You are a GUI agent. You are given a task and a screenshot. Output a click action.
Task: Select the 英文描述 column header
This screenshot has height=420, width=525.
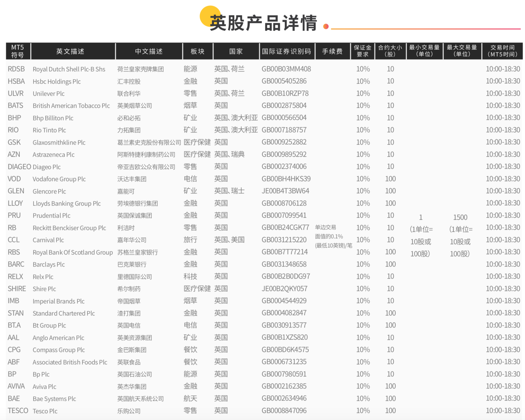click(70, 51)
